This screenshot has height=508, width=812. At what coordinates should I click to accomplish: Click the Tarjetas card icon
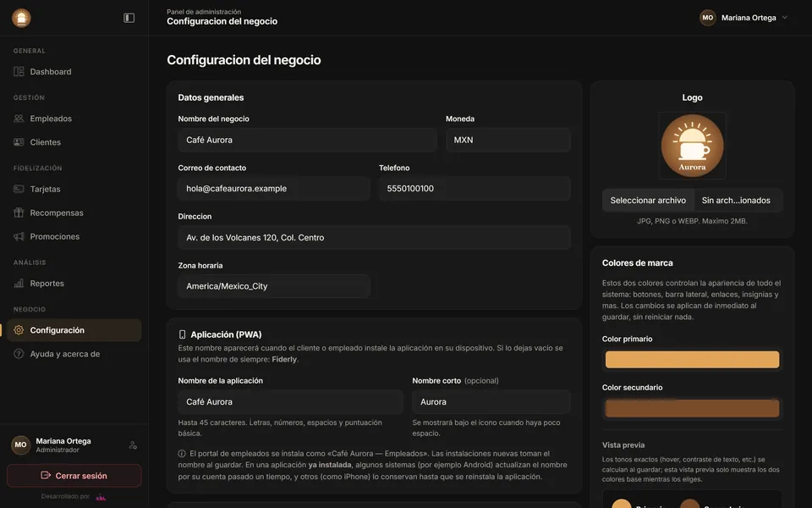point(19,189)
